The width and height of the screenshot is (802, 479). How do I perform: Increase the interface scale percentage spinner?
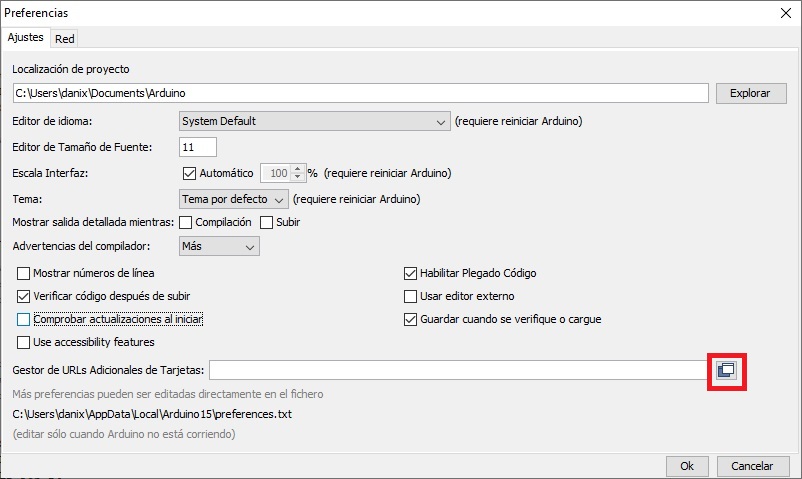tap(298, 169)
